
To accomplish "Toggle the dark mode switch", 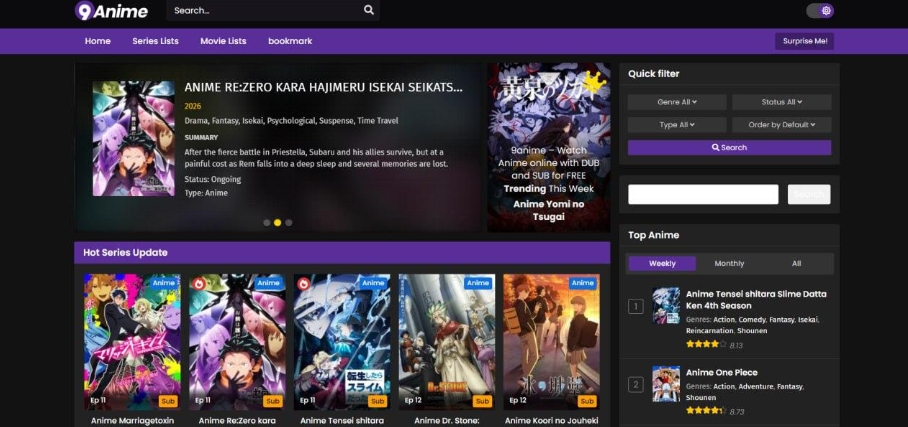I will tap(820, 10).
